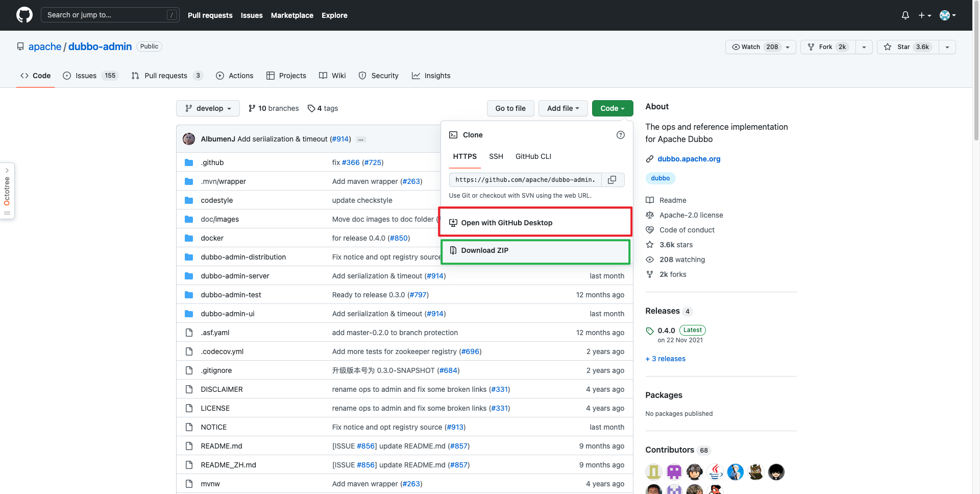Screen dimensions: 980x494
Task: Click Download ZIP option
Action: point(535,250)
